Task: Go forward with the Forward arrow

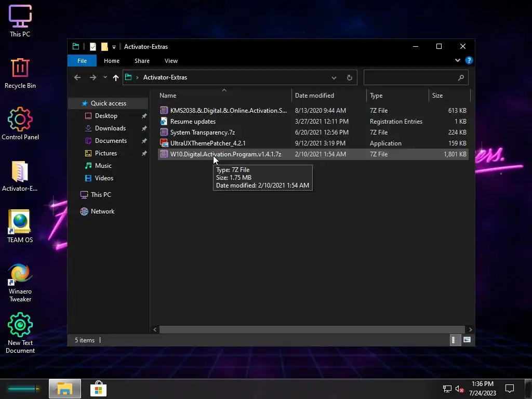Action: pos(92,77)
